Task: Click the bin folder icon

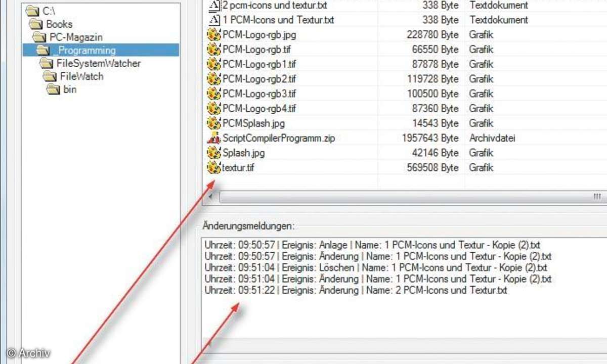Action: pos(53,89)
